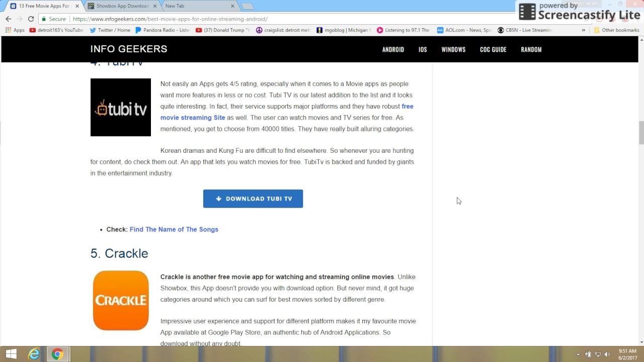Image resolution: width=644 pixels, height=362 pixels.
Task: Open the Pandora Radio bookmark
Action: click(163, 30)
